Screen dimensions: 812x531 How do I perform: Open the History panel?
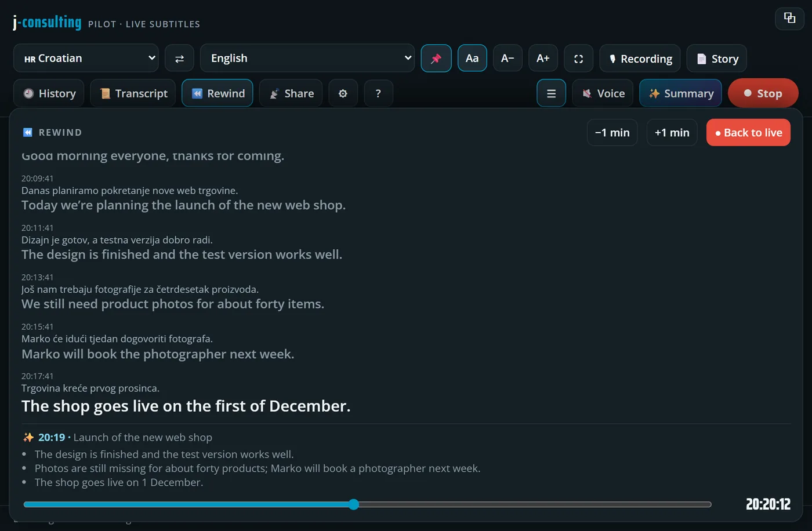(49, 93)
